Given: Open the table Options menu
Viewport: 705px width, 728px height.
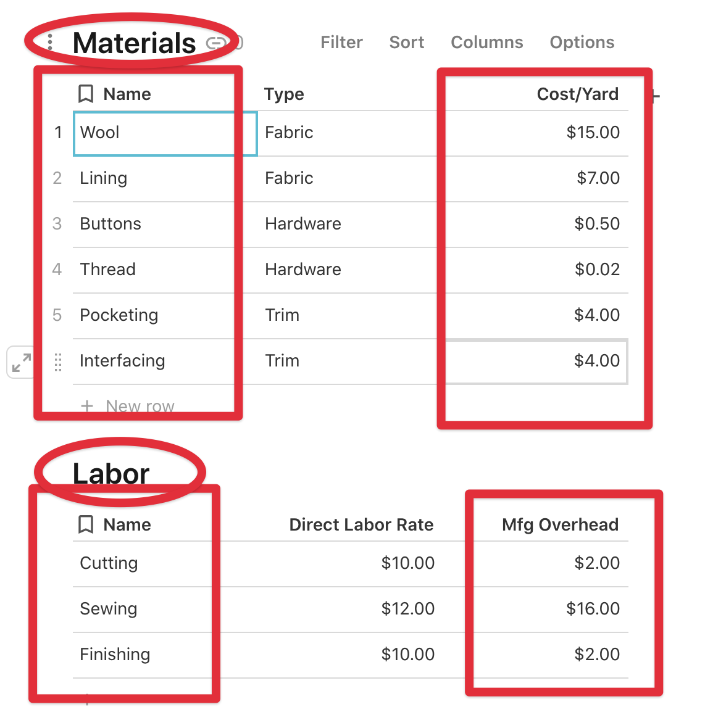Looking at the screenshot, I should (x=582, y=42).
